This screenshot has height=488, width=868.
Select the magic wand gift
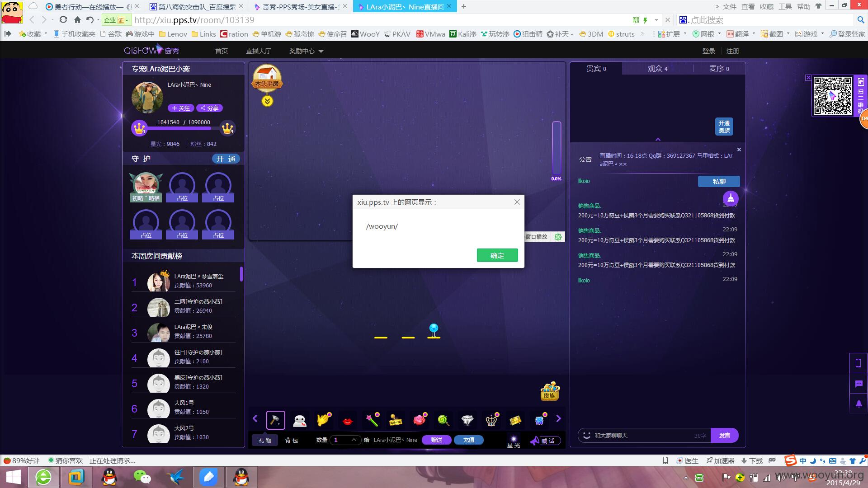pyautogui.click(x=373, y=420)
